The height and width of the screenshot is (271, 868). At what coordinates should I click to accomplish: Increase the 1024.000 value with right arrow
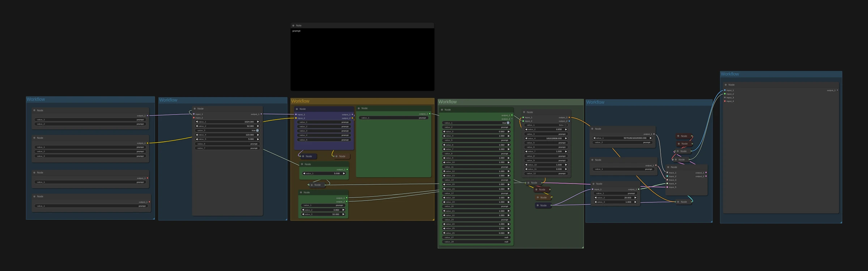(x=258, y=122)
